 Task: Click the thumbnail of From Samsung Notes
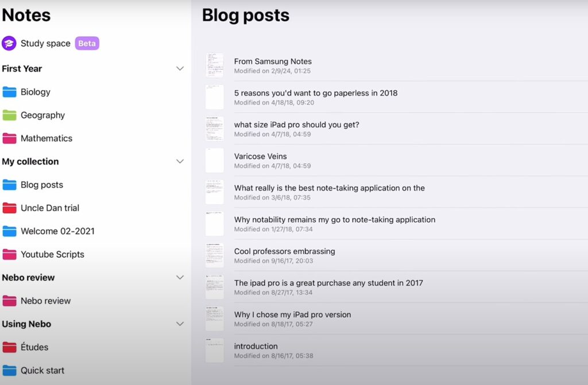click(x=214, y=65)
